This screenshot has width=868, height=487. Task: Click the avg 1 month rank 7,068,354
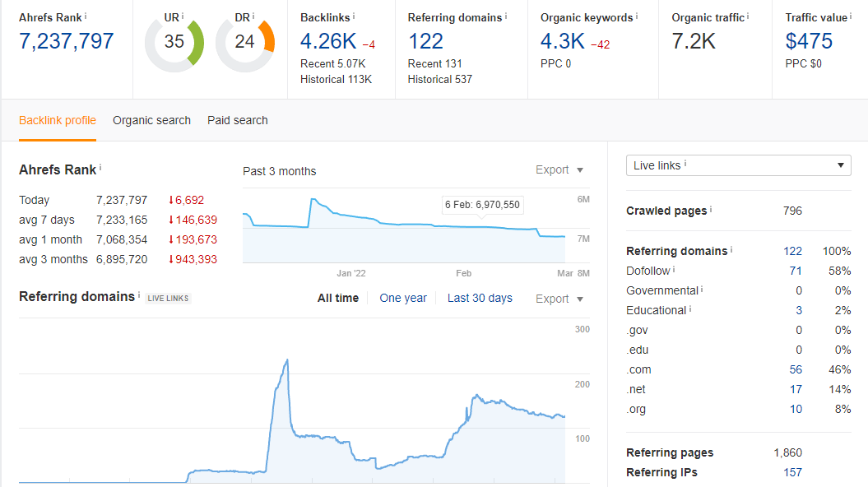tap(122, 239)
